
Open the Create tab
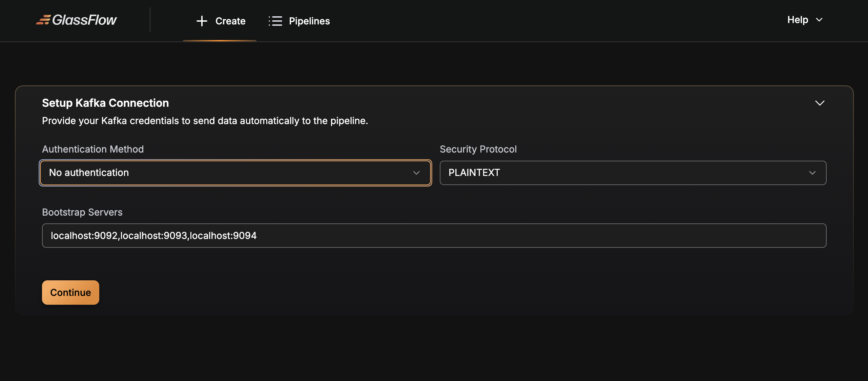click(x=230, y=21)
